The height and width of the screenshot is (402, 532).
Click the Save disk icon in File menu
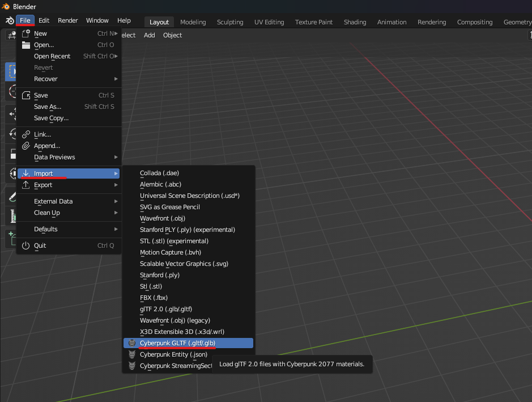click(25, 95)
